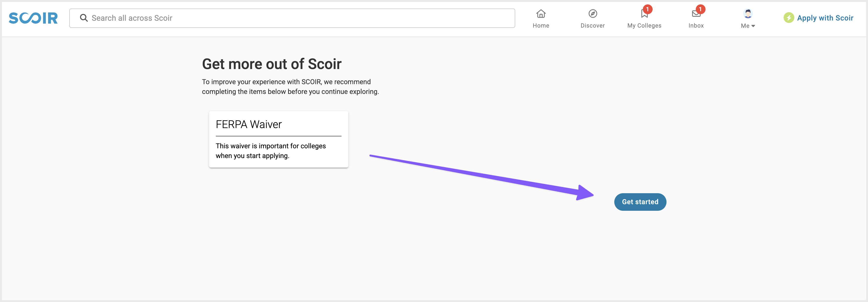Select the Discover menu label
This screenshot has height=302, width=868.
(592, 26)
